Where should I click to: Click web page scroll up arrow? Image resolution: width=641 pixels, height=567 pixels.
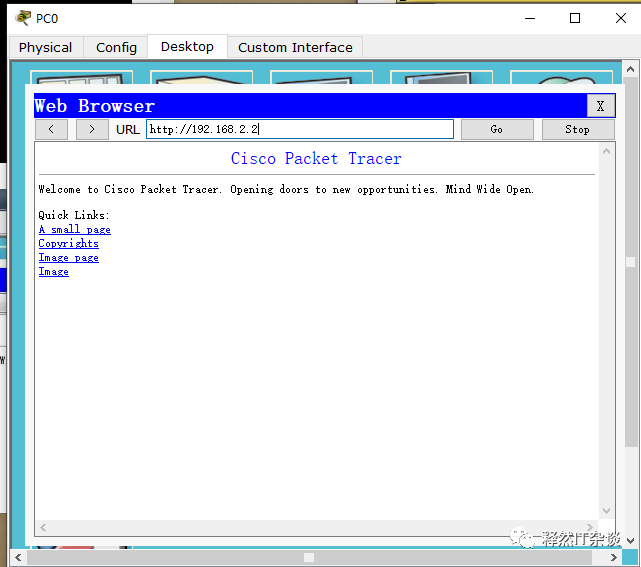point(607,152)
